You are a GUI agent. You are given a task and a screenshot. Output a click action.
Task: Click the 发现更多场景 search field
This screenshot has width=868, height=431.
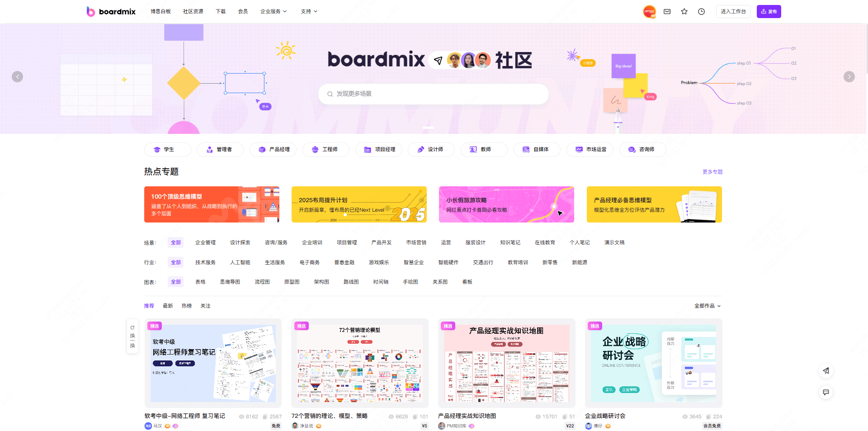[x=434, y=94]
